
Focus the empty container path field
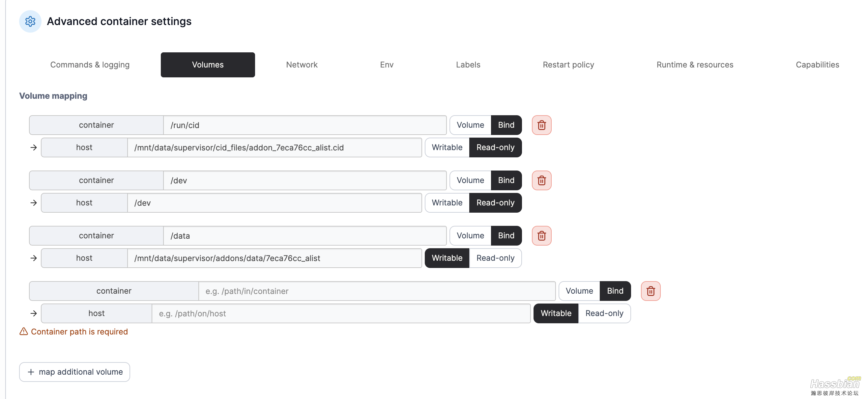coord(376,291)
